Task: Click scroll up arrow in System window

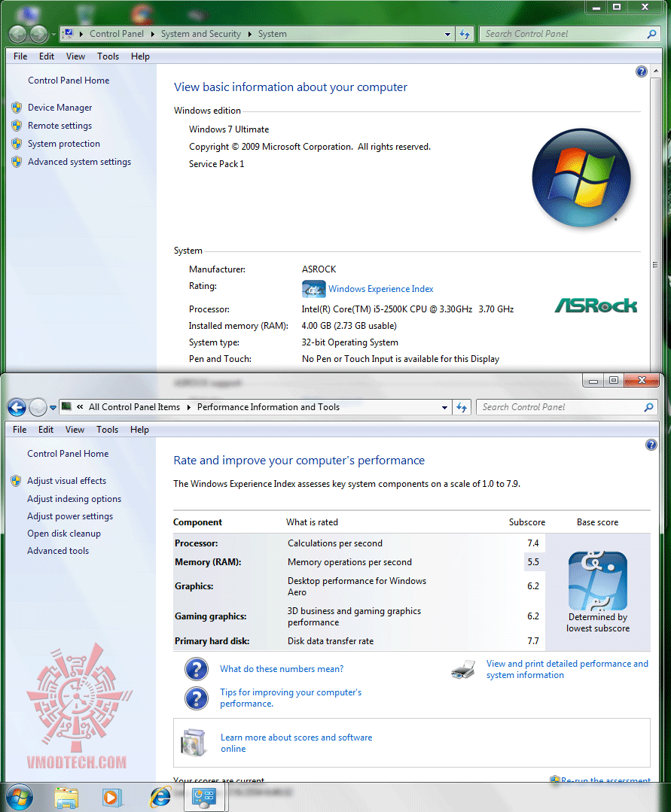Action: pyautogui.click(x=655, y=71)
